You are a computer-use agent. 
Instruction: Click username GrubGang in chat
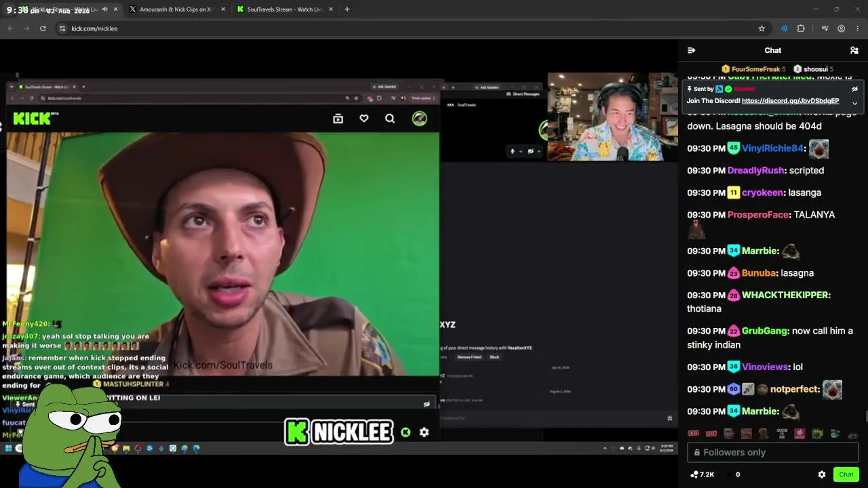pos(764,331)
